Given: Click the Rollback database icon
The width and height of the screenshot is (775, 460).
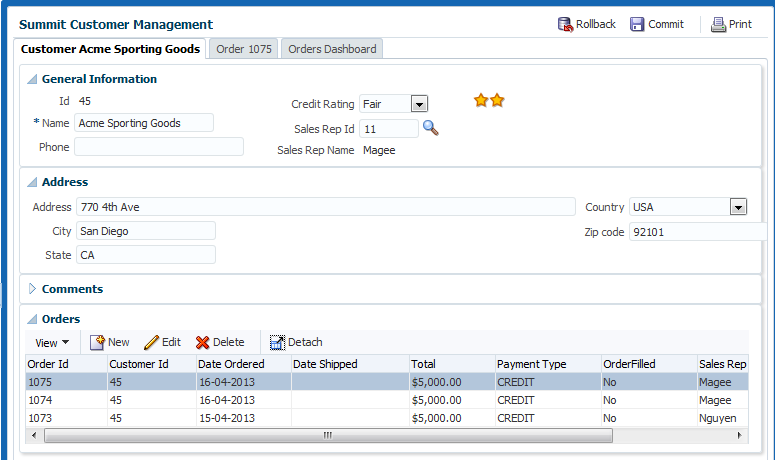Looking at the screenshot, I should pyautogui.click(x=565, y=24).
